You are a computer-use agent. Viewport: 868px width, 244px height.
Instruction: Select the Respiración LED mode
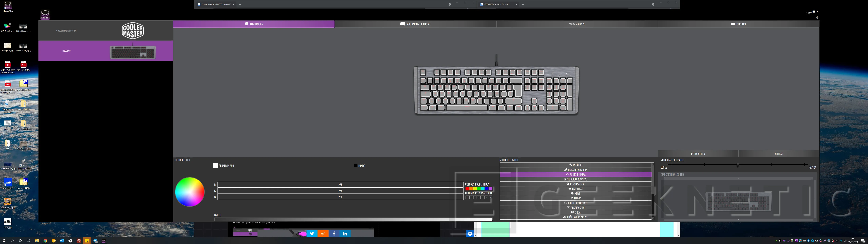(x=576, y=208)
